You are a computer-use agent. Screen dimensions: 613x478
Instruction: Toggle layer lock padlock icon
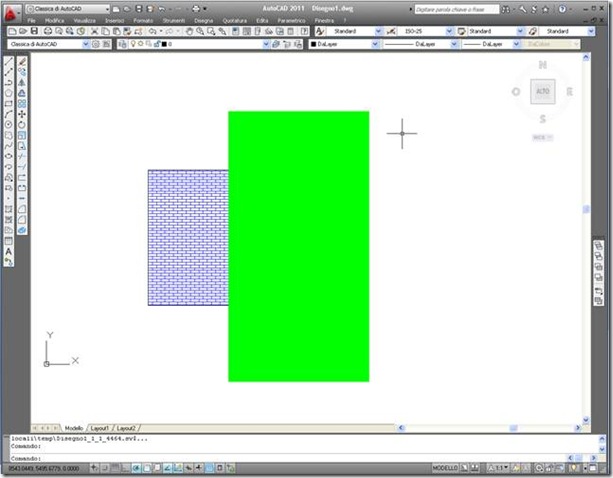pyautogui.click(x=156, y=44)
